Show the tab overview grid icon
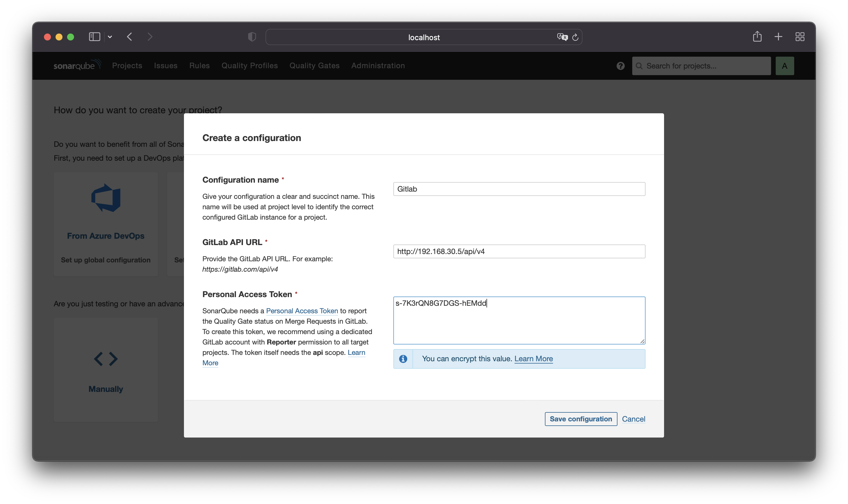The width and height of the screenshot is (848, 504). (x=800, y=37)
